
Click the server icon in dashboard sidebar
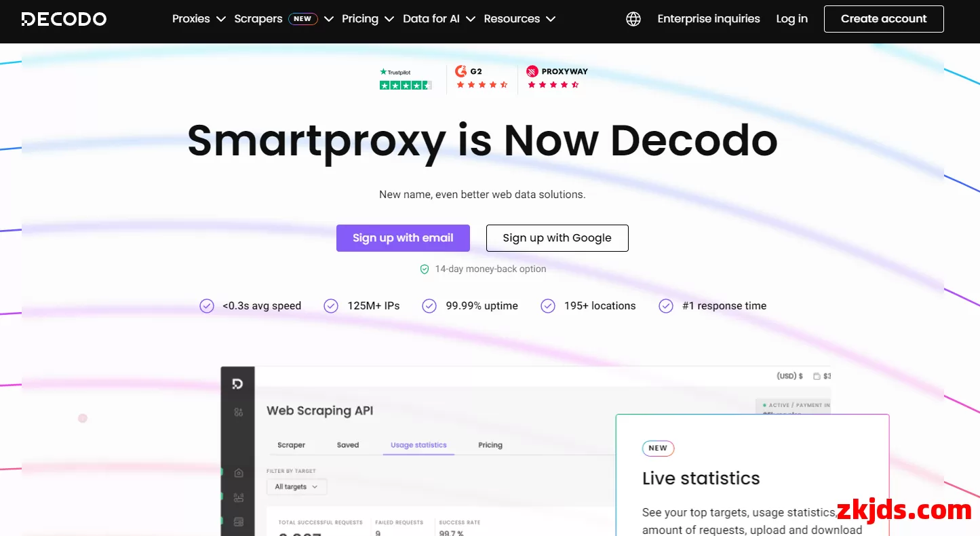[x=238, y=522]
